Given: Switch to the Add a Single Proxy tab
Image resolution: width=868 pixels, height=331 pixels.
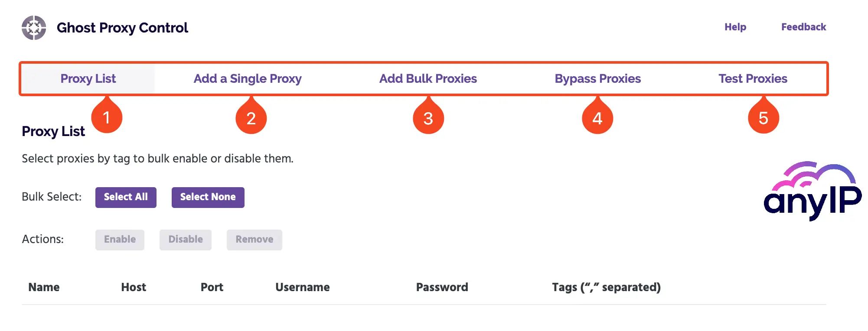Looking at the screenshot, I should [x=248, y=79].
